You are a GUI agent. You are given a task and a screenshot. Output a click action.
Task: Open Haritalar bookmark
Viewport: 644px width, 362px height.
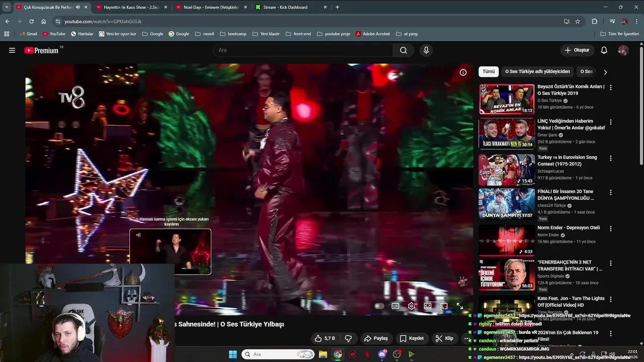(x=82, y=34)
